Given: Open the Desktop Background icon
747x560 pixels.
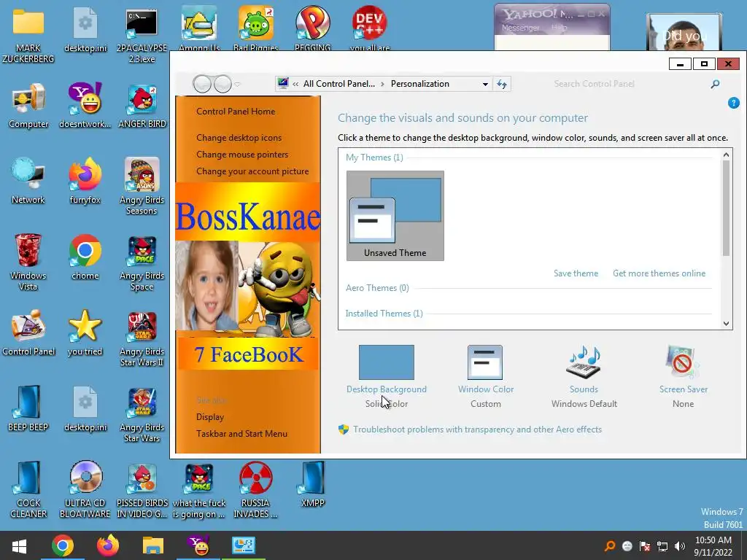Looking at the screenshot, I should click(x=387, y=362).
